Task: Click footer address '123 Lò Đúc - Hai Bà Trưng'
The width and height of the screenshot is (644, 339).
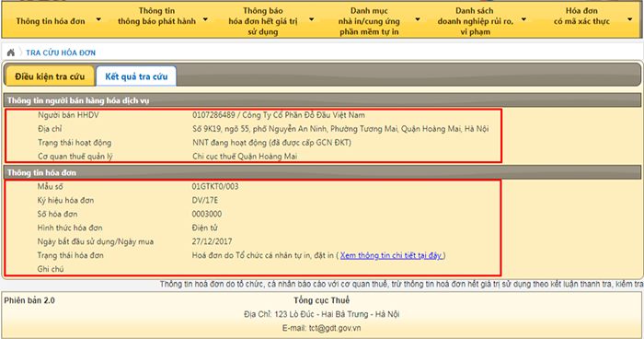Action: pyautogui.click(x=323, y=314)
